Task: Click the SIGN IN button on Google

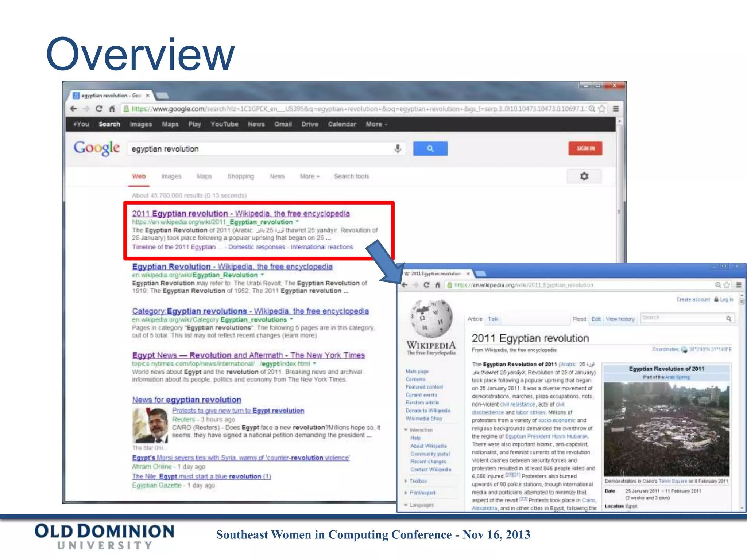Action: click(585, 148)
